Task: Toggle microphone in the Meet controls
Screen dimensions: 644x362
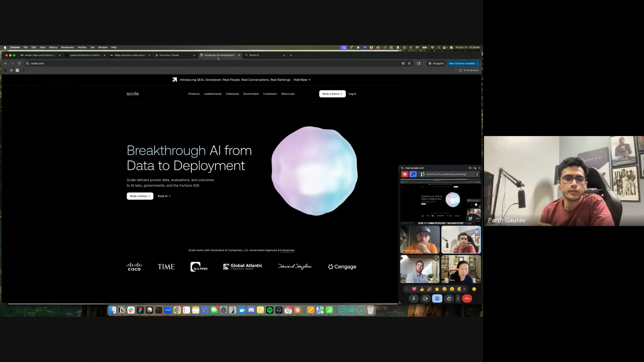Action: (x=414, y=299)
